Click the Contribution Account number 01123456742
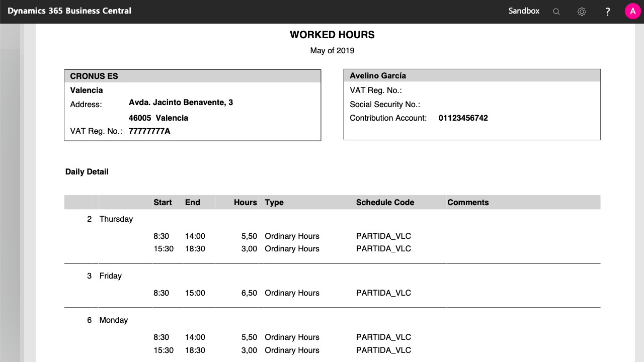This screenshot has width=644, height=362. [463, 118]
